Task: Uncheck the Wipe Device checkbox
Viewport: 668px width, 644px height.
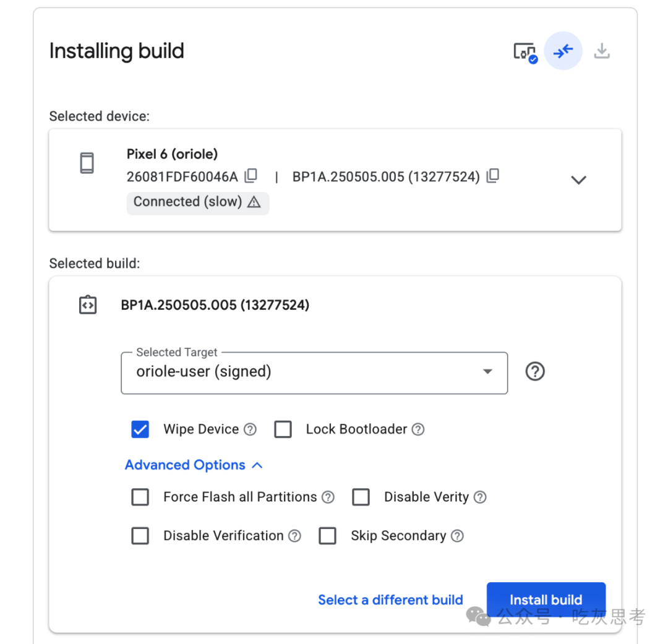Action: pyautogui.click(x=140, y=429)
